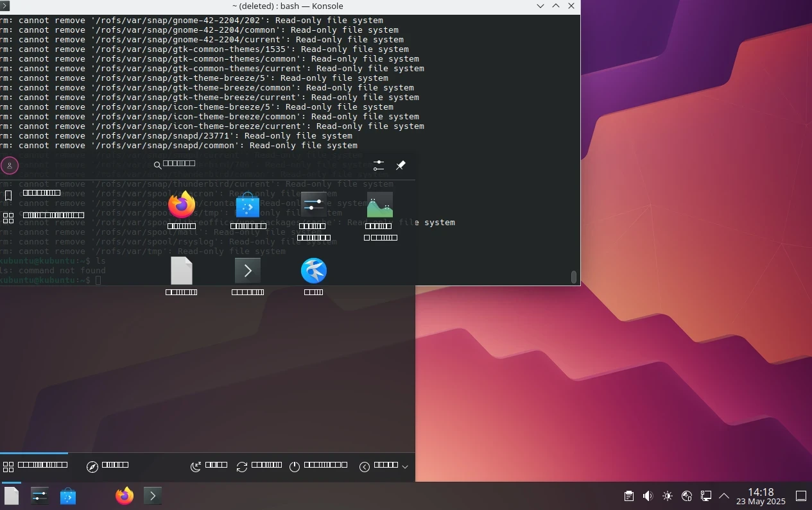Start Konsole from the launcher favorites grid
Image resolution: width=812 pixels, height=510 pixels.
point(248,276)
